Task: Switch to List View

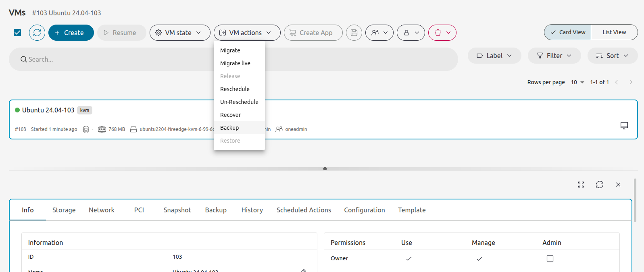Action: coord(614,32)
